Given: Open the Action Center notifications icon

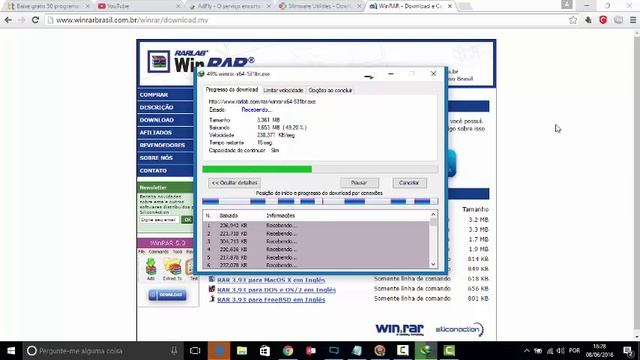Looking at the screenshot, I should coord(629,351).
